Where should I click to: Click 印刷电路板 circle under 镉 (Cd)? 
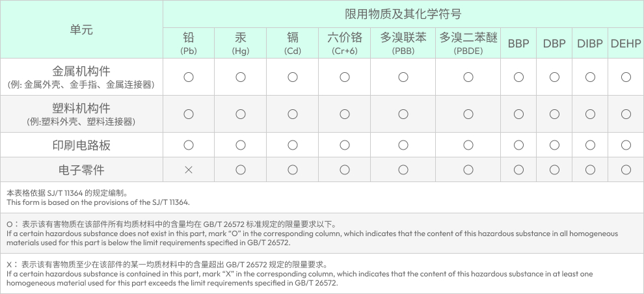293,145
